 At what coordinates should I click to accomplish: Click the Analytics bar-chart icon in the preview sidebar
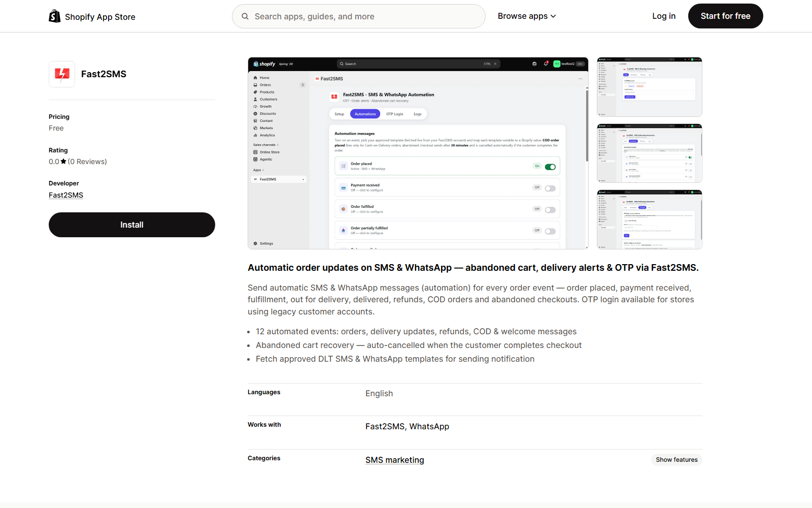point(255,135)
